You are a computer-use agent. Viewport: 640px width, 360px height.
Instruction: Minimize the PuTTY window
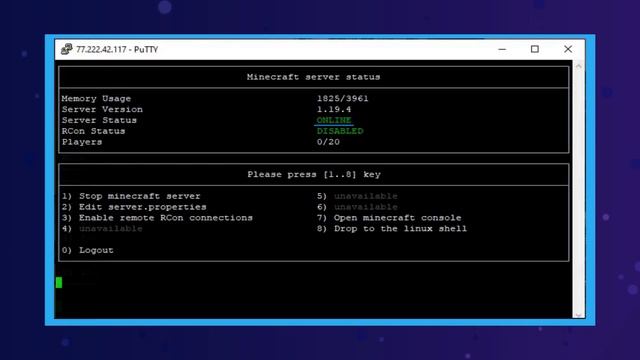coord(502,49)
